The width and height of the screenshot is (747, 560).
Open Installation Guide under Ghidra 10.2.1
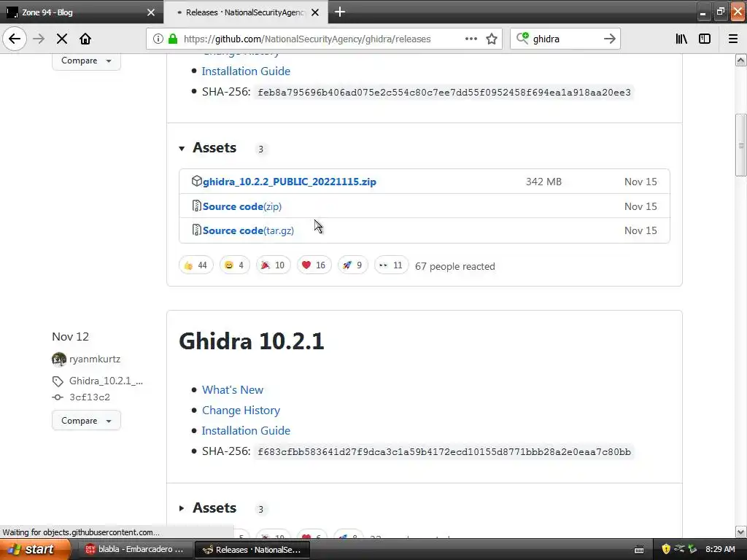[246, 430]
